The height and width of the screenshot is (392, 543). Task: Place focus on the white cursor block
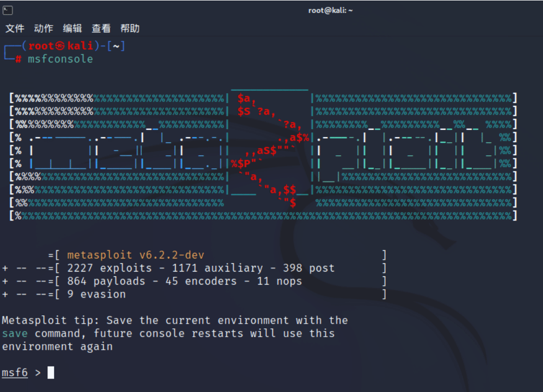coord(51,373)
